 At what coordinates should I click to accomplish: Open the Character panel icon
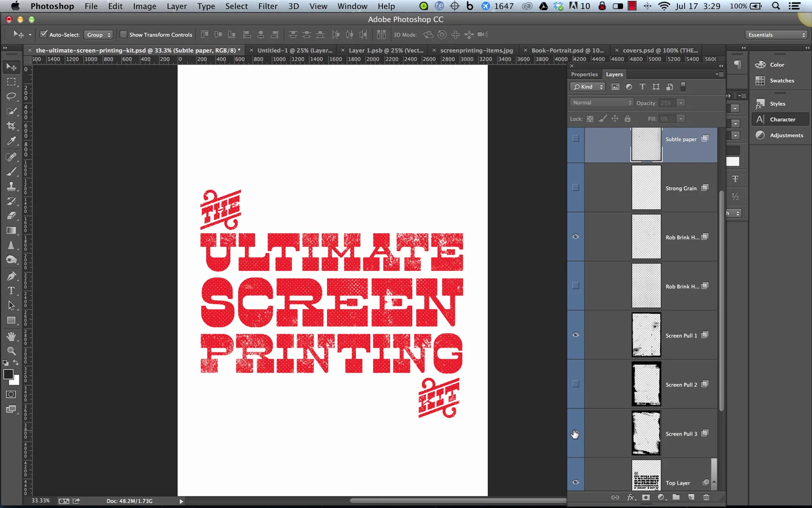pos(760,119)
